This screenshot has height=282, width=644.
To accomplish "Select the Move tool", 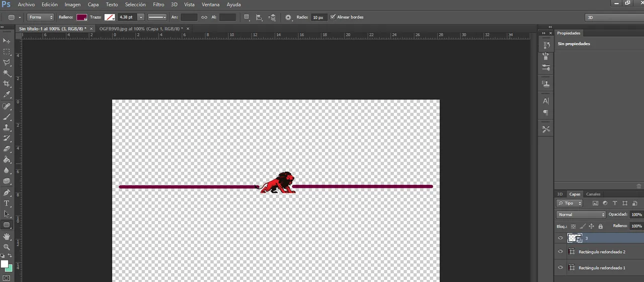I will tap(7, 41).
